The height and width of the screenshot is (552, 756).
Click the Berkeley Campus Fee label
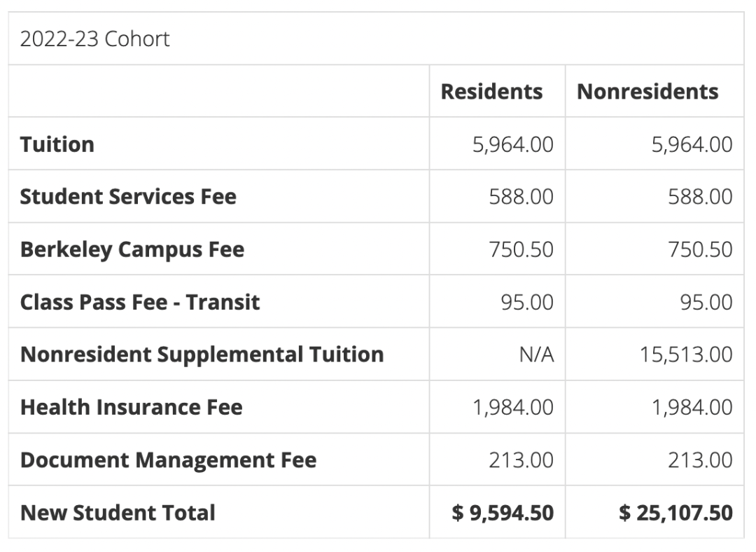(x=132, y=249)
